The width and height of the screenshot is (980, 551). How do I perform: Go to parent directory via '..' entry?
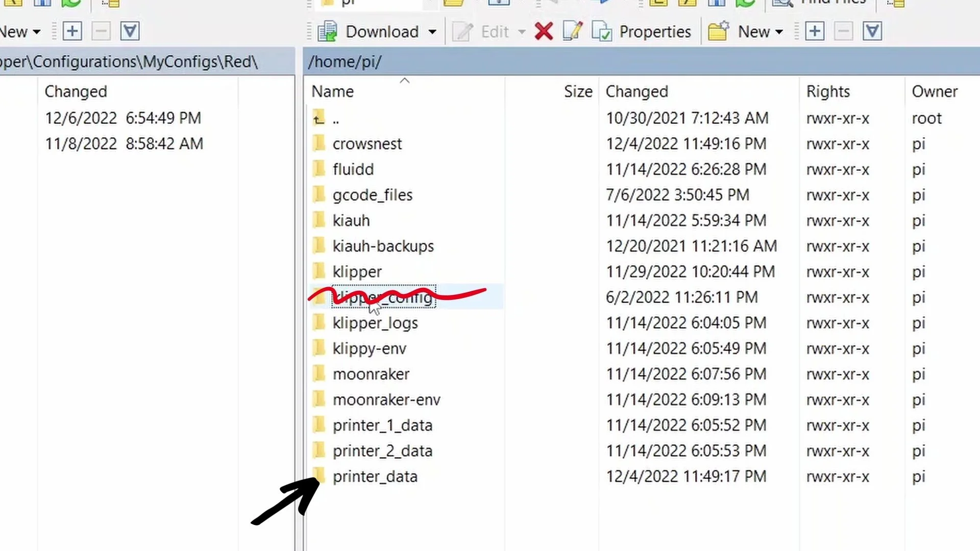335,119
